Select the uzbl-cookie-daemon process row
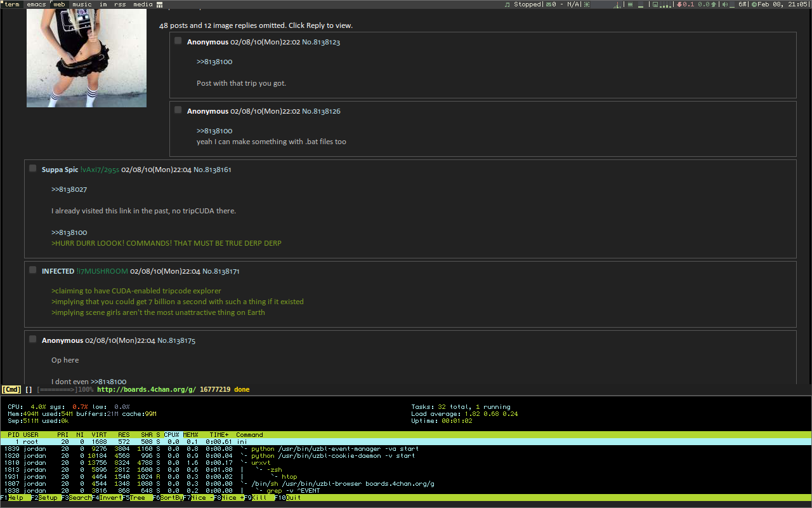This screenshot has height=508, width=812. coord(406,456)
